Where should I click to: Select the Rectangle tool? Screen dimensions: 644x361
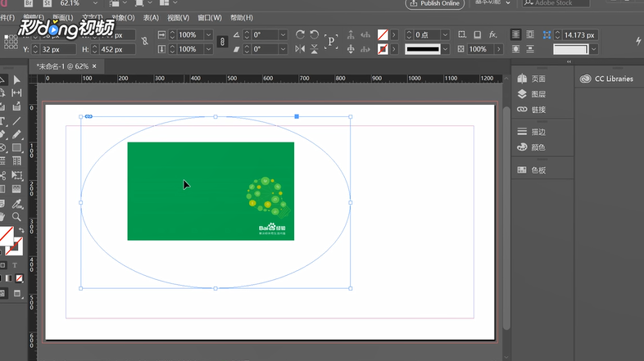17,147
